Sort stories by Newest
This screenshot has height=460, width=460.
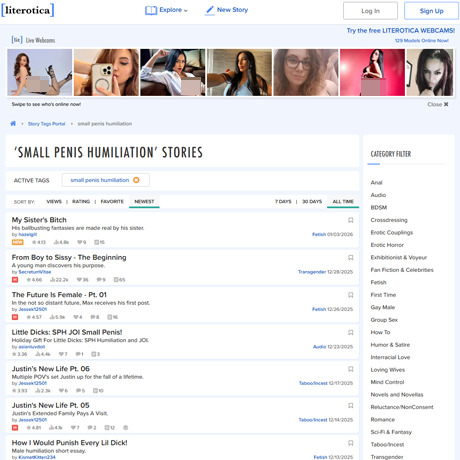(144, 202)
